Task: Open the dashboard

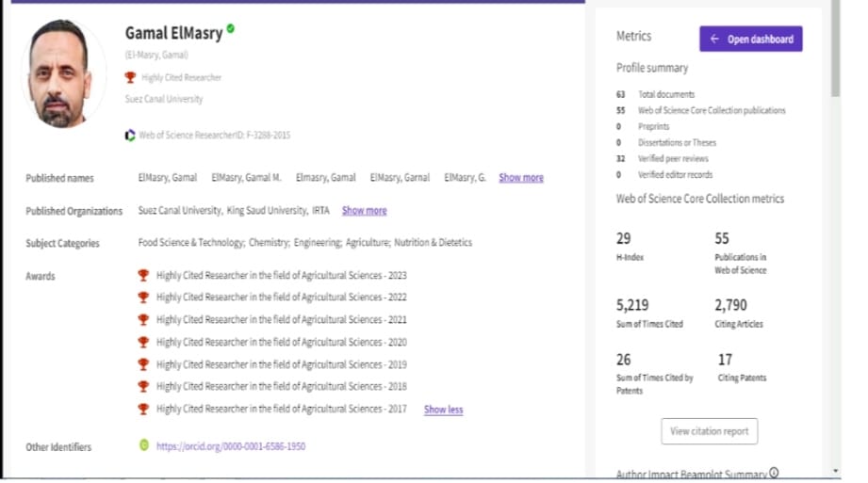Action: tap(750, 39)
